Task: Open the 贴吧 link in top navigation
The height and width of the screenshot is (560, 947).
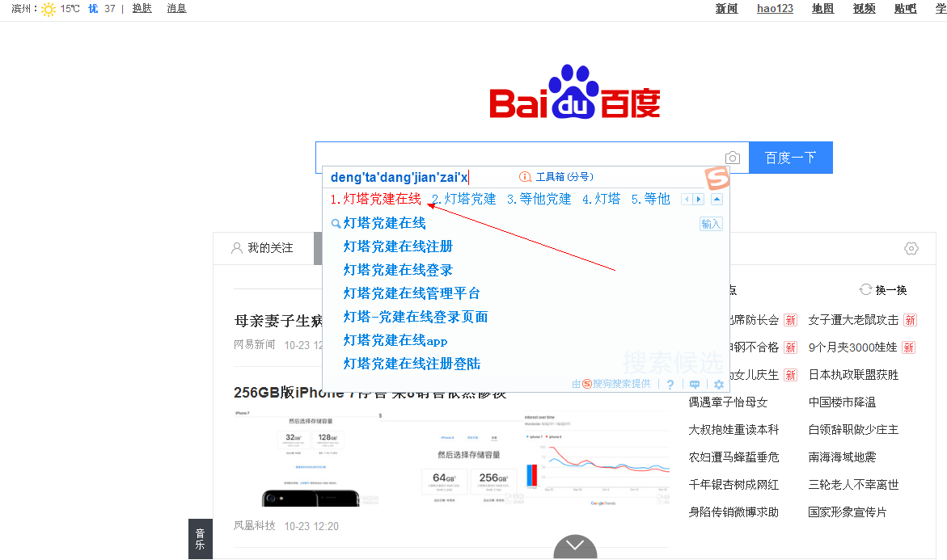Action: coord(905,9)
